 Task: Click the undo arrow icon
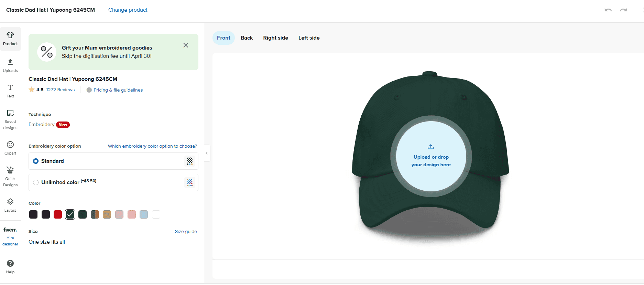coord(608,10)
